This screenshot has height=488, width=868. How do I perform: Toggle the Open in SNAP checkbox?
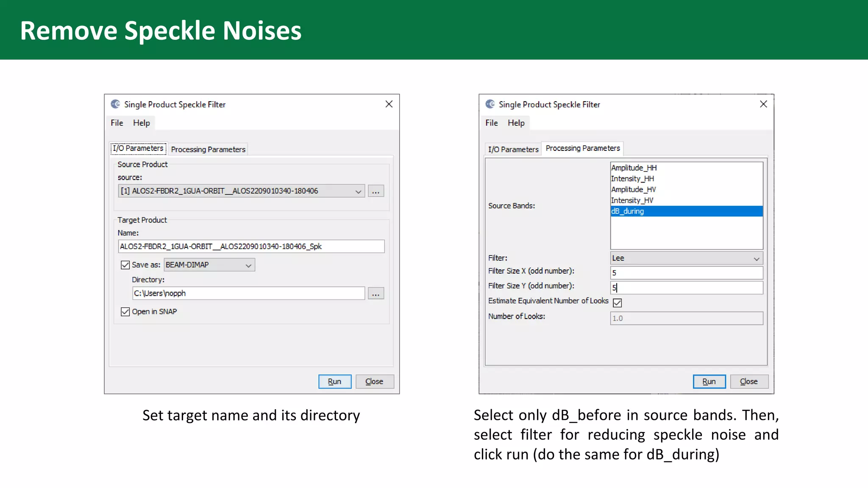point(125,312)
